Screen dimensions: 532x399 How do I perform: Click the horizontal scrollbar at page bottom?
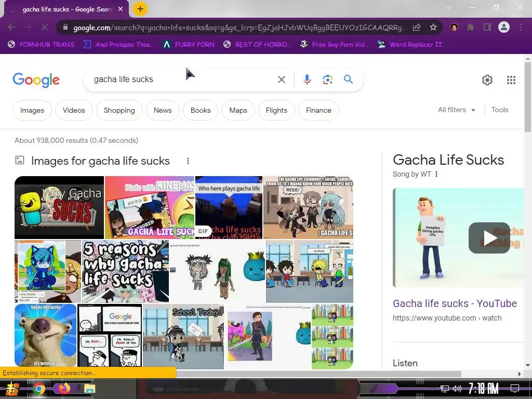318,374
